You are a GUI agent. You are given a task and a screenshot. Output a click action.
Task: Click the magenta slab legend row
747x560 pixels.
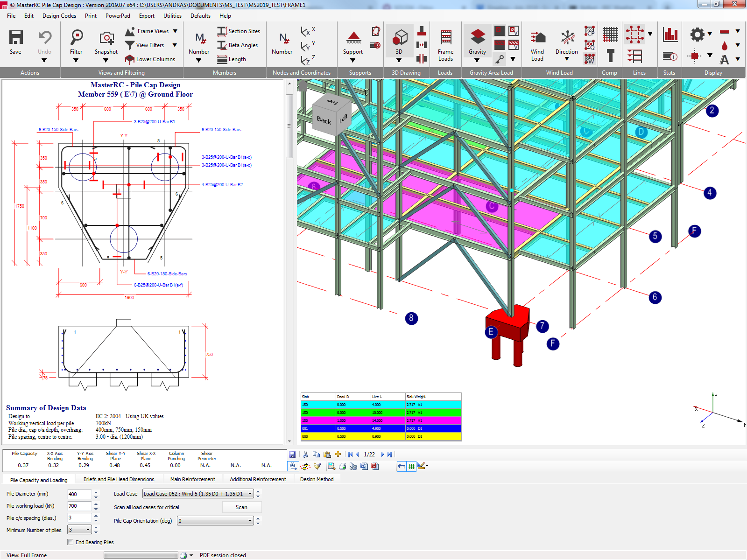point(381,420)
